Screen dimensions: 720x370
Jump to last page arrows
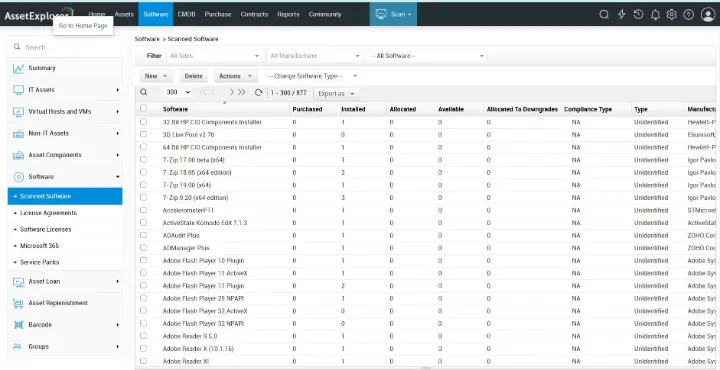(242, 92)
